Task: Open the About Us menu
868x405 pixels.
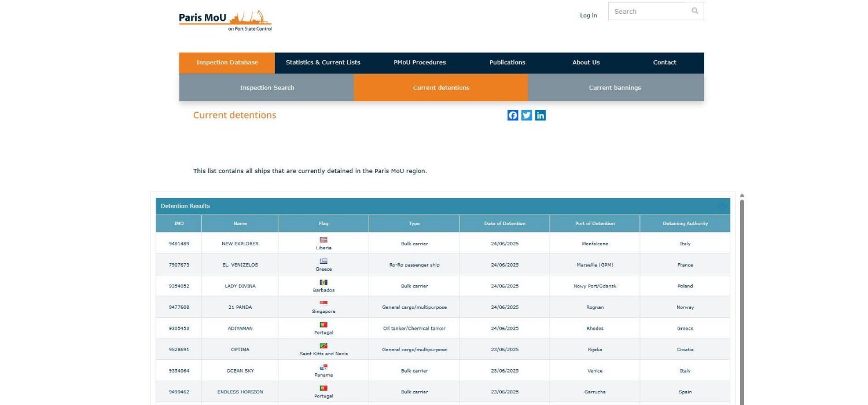Action: (586, 62)
